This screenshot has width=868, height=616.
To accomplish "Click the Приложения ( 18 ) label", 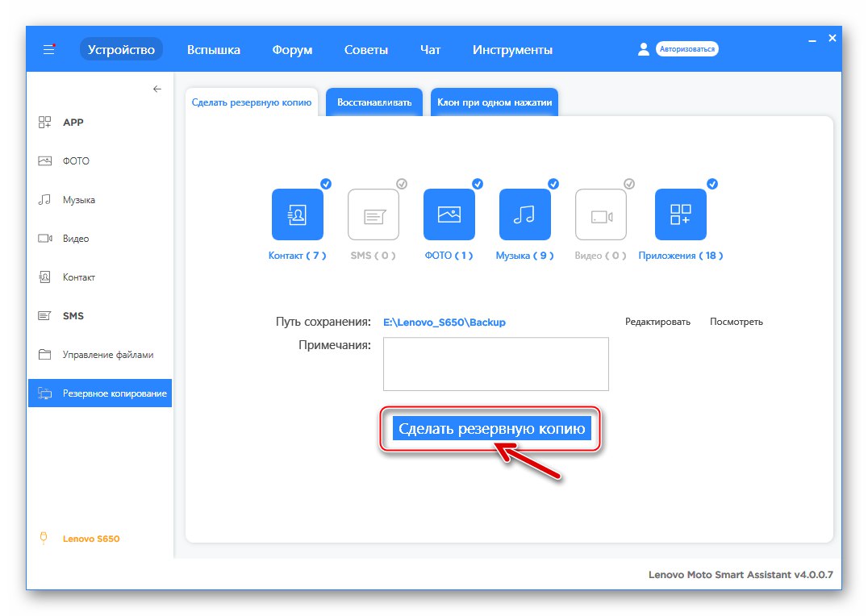I will point(680,256).
